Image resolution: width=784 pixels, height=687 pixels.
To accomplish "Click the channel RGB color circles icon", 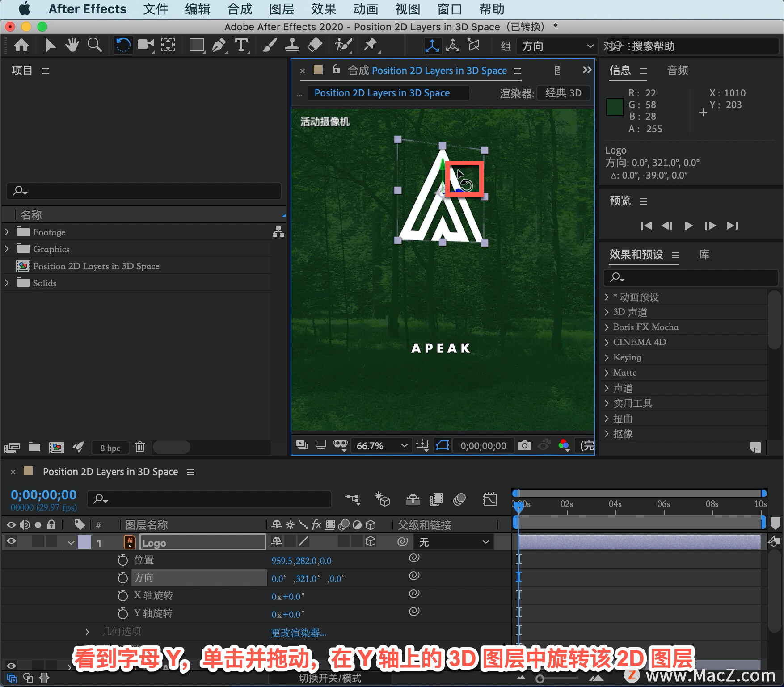I will [564, 445].
